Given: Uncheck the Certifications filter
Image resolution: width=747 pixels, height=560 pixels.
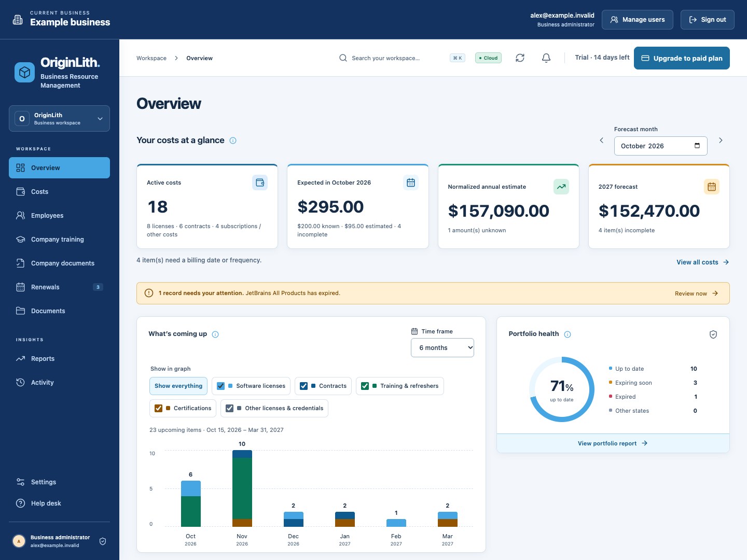Looking at the screenshot, I should (x=159, y=408).
